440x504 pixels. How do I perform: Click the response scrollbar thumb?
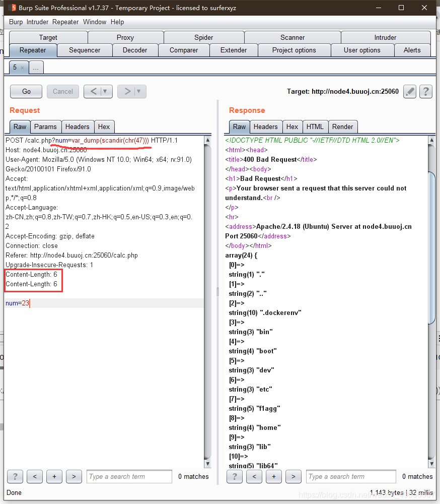[431, 247]
